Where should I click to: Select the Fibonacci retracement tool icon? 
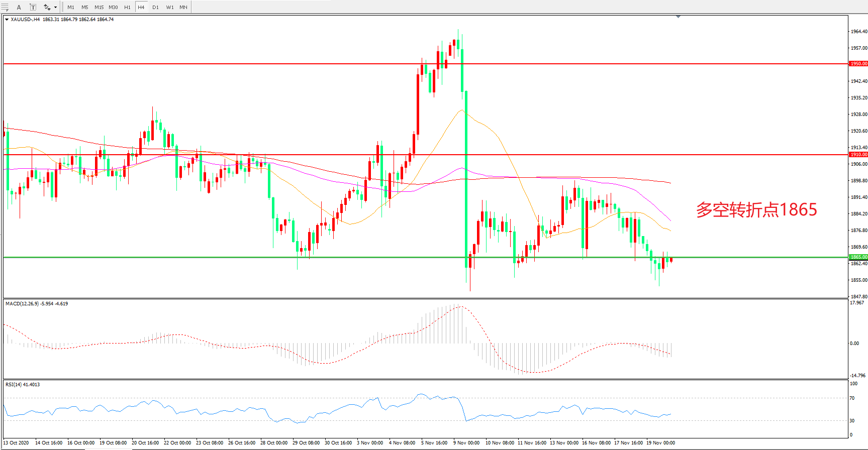click(x=5, y=7)
